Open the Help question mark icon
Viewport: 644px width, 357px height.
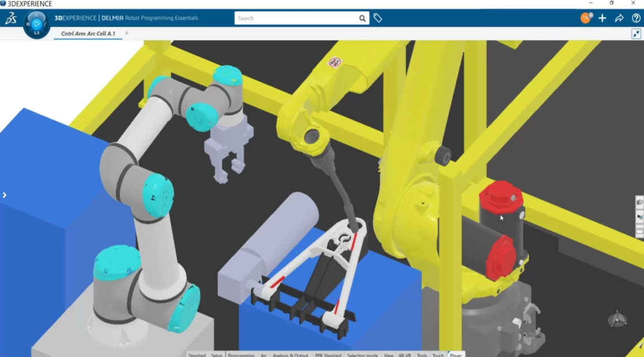[x=636, y=18]
